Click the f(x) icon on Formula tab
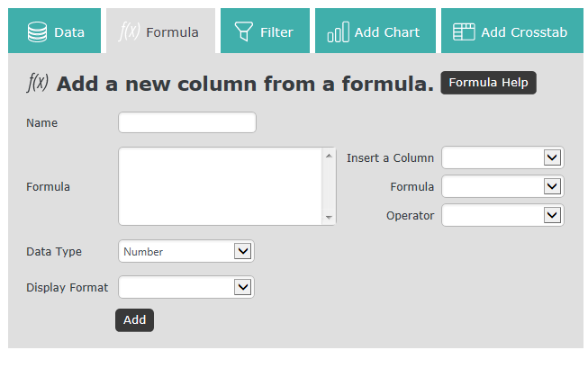 coord(130,31)
